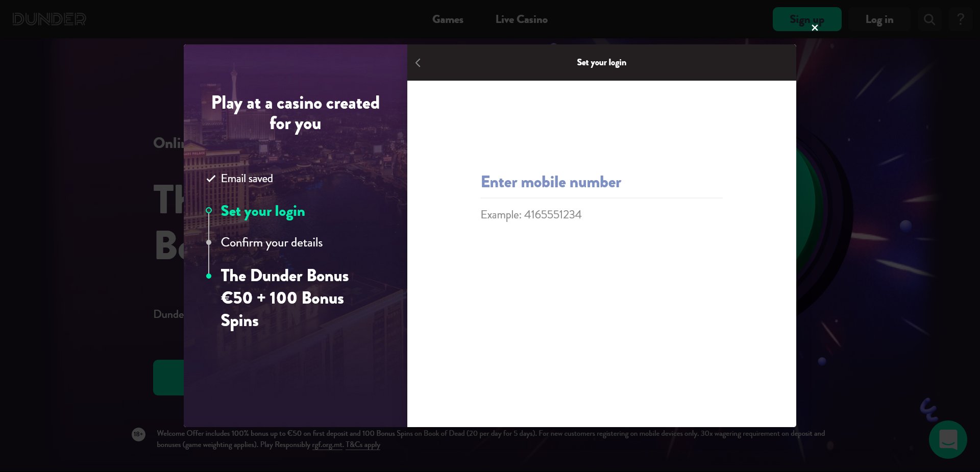Click the Sign up button
The height and width of the screenshot is (472, 980).
[807, 19]
